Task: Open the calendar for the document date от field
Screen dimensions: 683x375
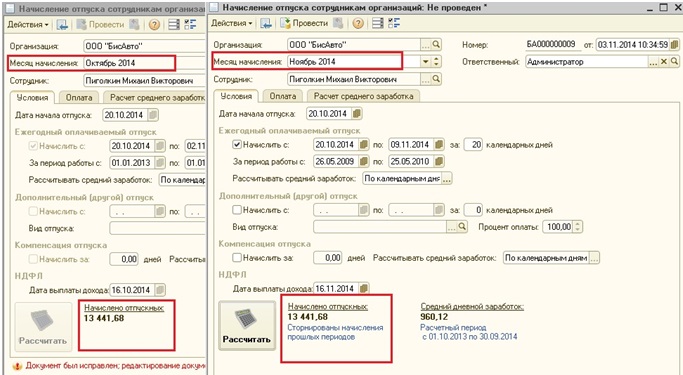Action: click(x=675, y=44)
